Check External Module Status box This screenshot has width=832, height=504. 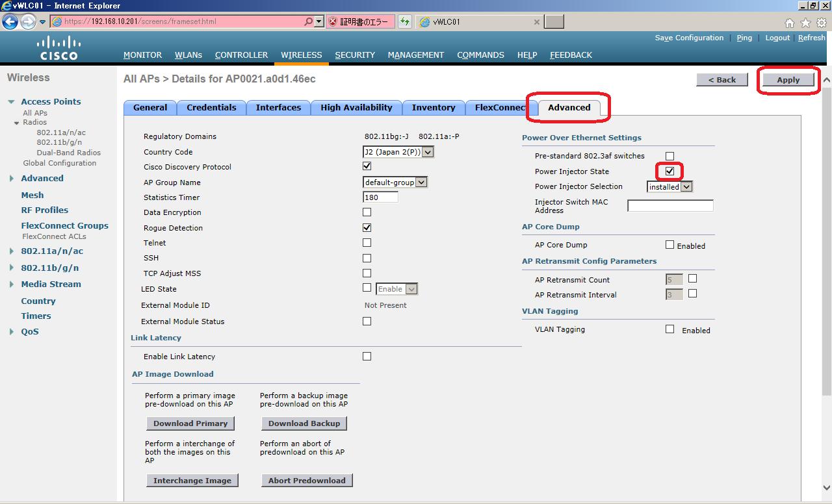point(367,321)
